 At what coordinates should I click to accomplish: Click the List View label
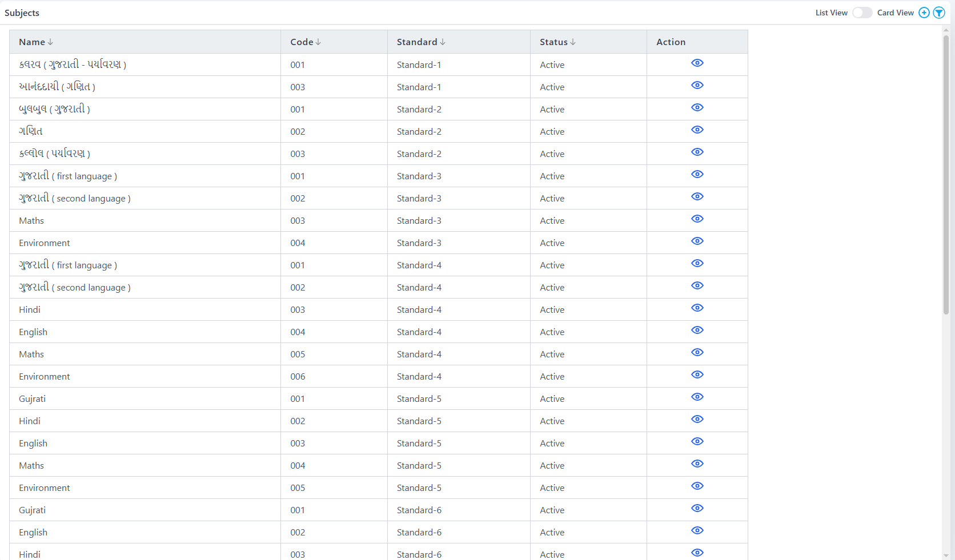click(831, 13)
